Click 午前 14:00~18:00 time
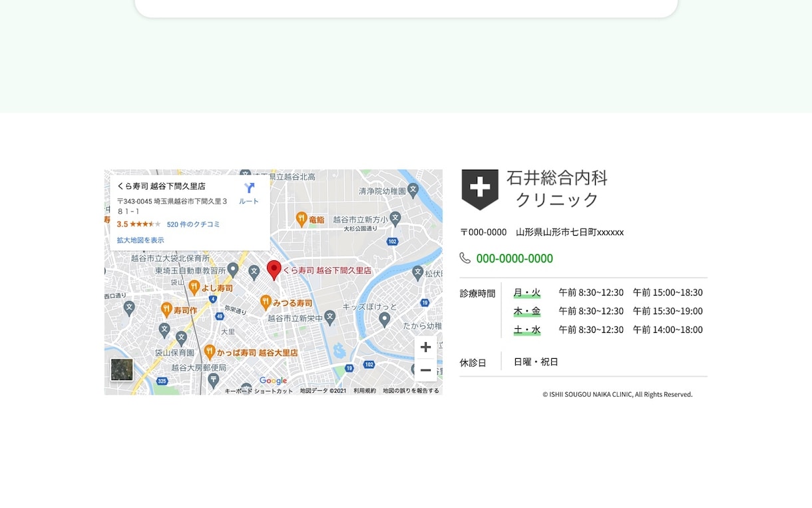This screenshot has height=508, width=812. [668, 330]
